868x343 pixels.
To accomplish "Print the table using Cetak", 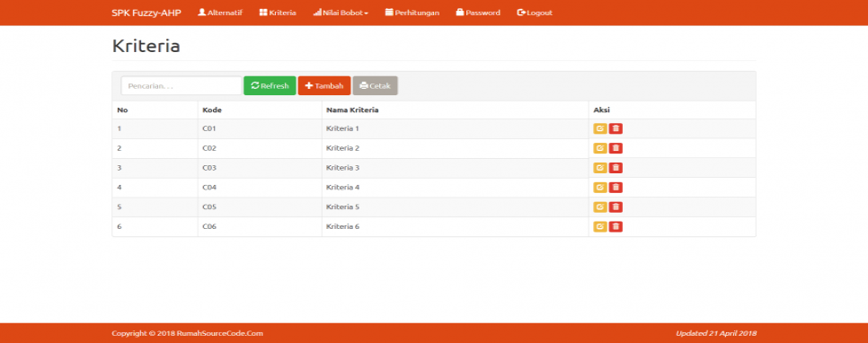I will tap(375, 86).
